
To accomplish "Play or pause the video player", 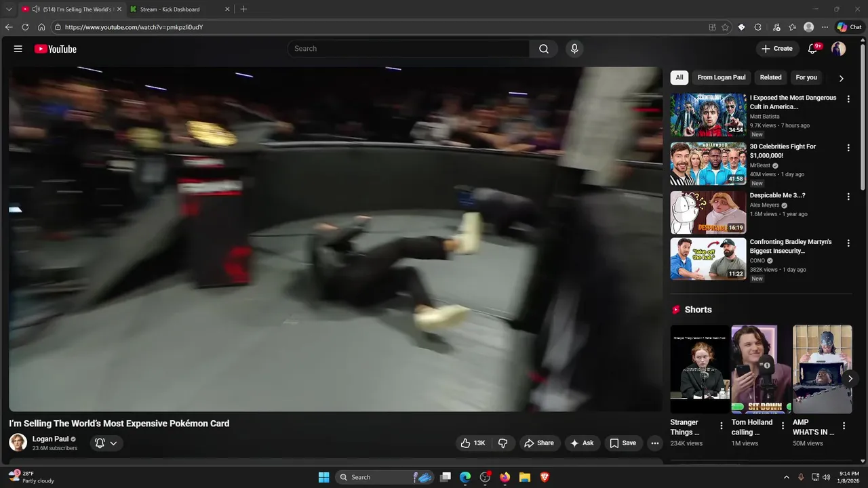I will [x=336, y=239].
